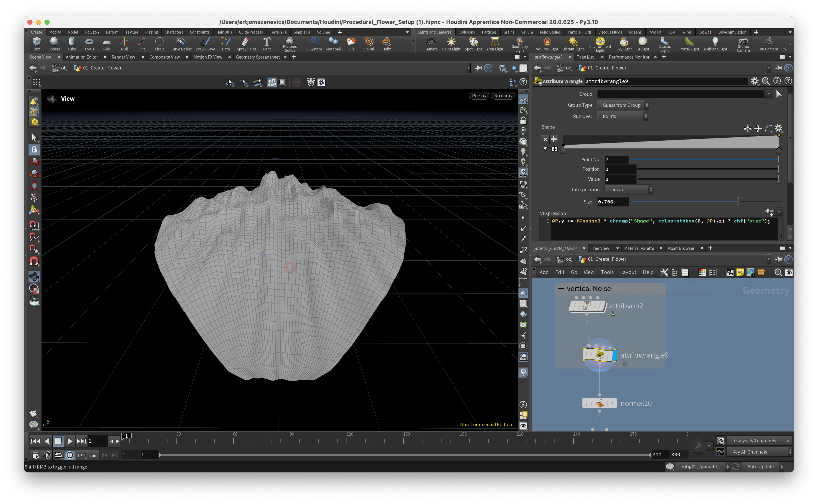Toggle display flag on attribwrangle9 node
This screenshot has height=504, width=818.
615,355
